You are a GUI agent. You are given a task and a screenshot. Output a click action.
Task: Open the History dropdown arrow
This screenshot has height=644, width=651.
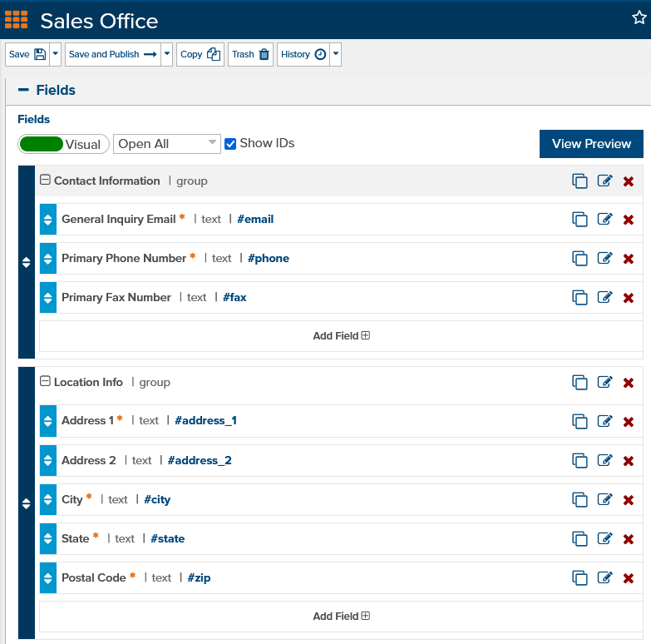click(x=336, y=54)
